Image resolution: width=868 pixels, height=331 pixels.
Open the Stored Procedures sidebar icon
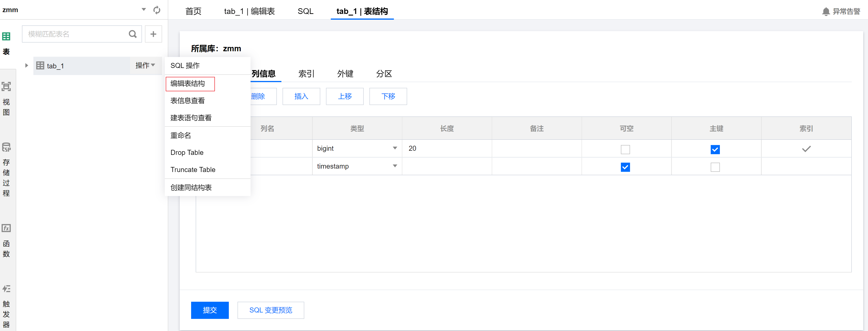[x=6, y=147]
